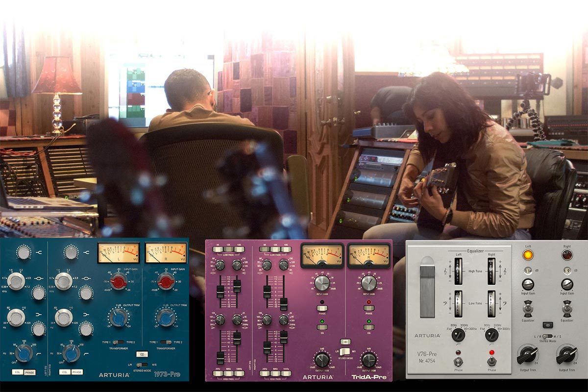Select 100Hz high pass on TridA-Pre left EQ
The height and width of the screenshot is (392, 588).
point(239,373)
